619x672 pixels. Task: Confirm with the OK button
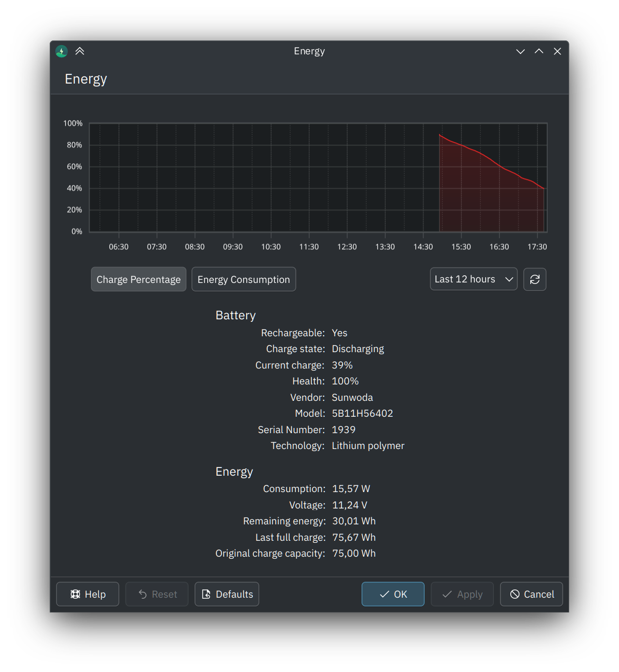(393, 594)
